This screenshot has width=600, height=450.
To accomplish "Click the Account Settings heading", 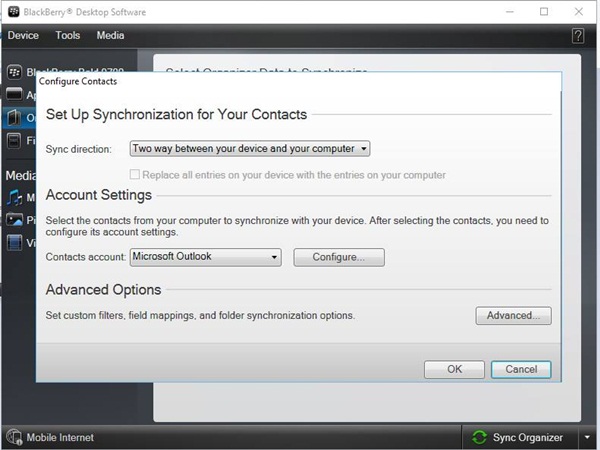I will click(x=99, y=195).
